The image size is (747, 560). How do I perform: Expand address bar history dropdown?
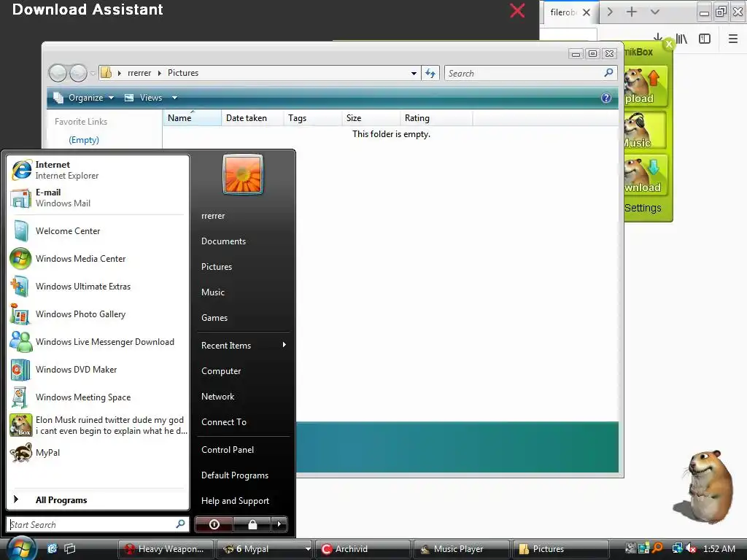414,73
